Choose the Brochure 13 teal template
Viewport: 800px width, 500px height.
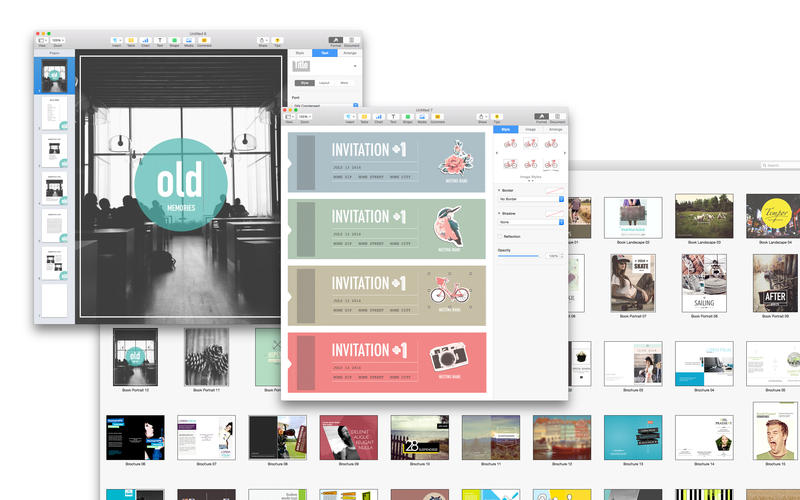tap(633, 437)
